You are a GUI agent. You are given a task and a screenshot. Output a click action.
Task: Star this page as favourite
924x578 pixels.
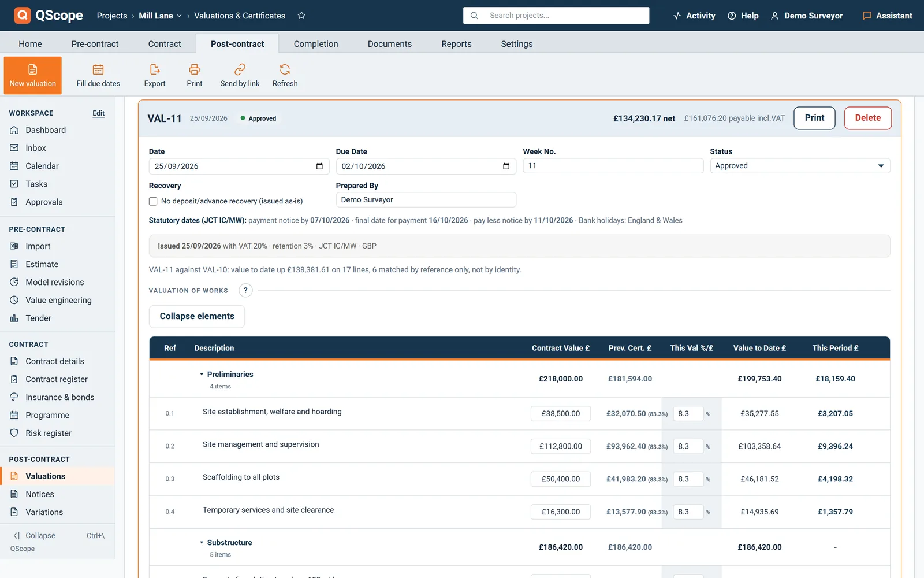(x=301, y=16)
